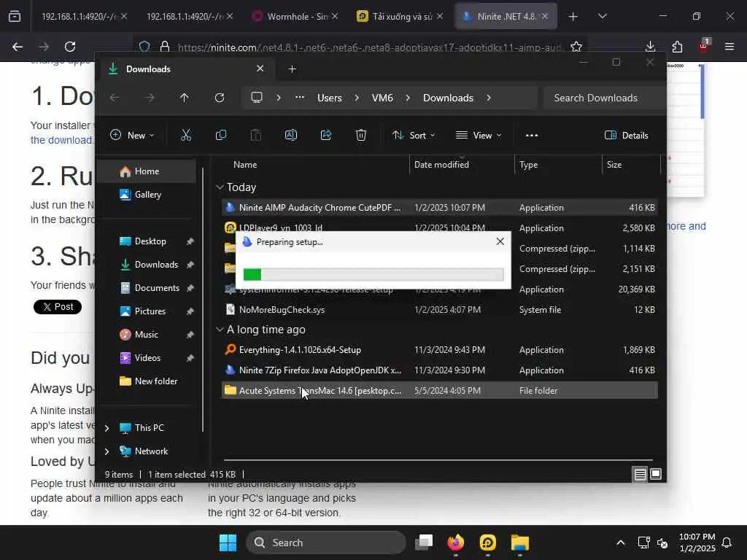Click Firefox icon in the taskbar

455,542
